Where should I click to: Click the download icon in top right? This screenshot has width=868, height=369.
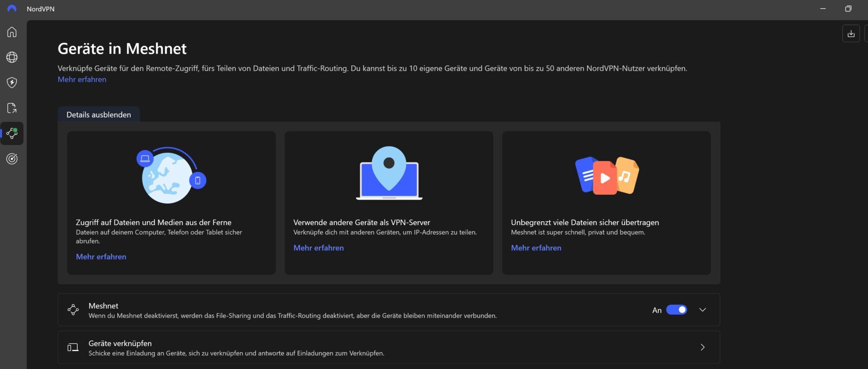(851, 33)
